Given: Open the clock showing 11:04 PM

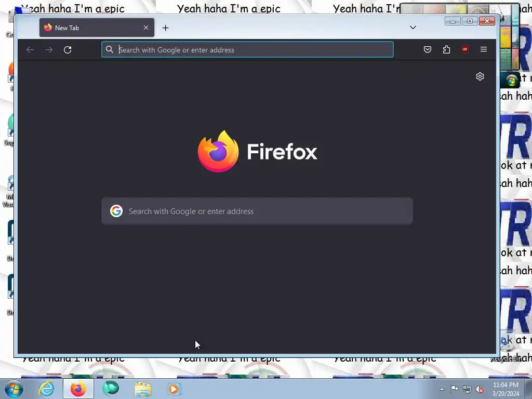Looking at the screenshot, I should [506, 389].
